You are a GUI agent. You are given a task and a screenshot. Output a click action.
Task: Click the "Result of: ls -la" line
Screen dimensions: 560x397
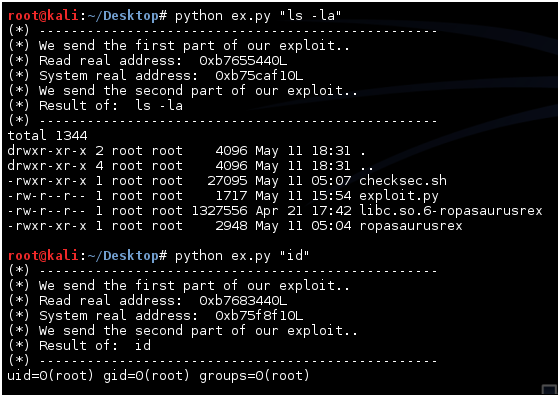[111, 106]
